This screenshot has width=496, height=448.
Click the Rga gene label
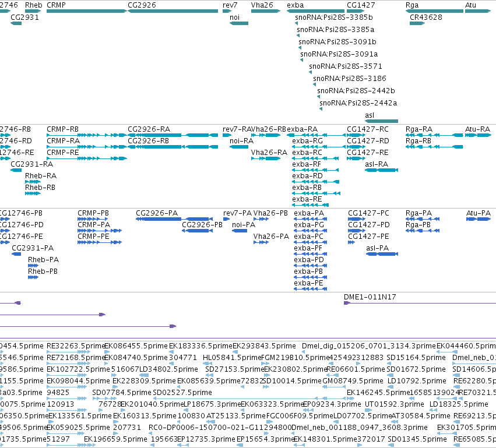[412, 5]
